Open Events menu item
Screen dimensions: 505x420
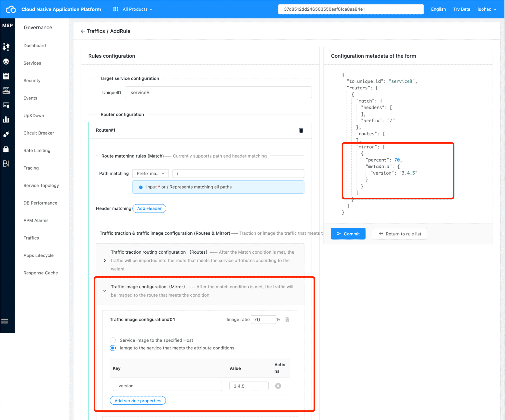point(30,98)
